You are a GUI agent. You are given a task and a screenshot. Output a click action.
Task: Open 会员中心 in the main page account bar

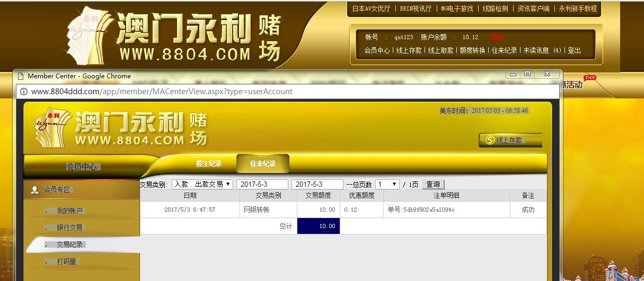[377, 50]
